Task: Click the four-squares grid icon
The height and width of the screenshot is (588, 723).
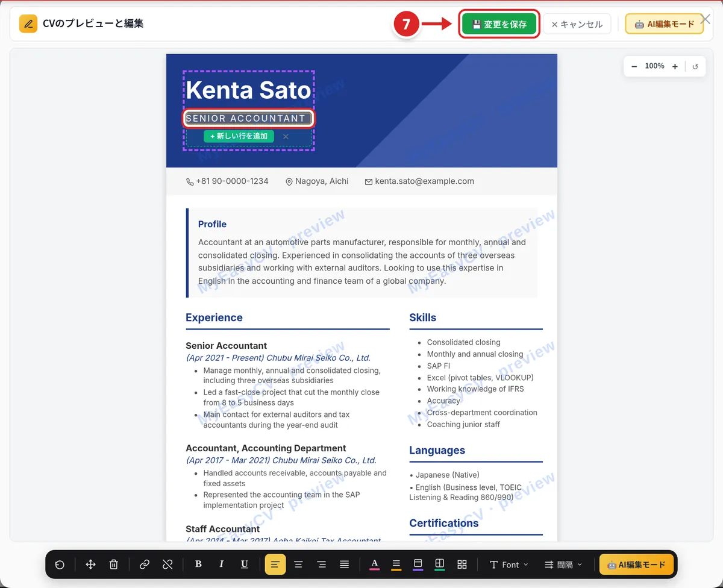Action: click(x=462, y=565)
